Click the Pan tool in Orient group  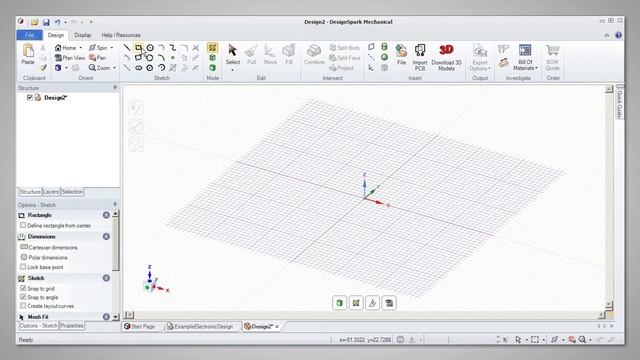coord(98,58)
